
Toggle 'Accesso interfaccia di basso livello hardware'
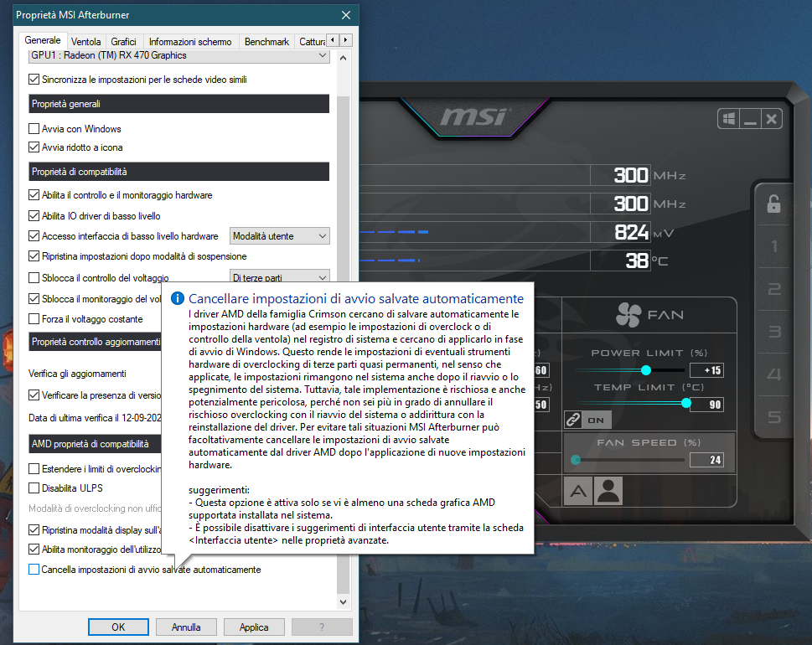[34, 235]
